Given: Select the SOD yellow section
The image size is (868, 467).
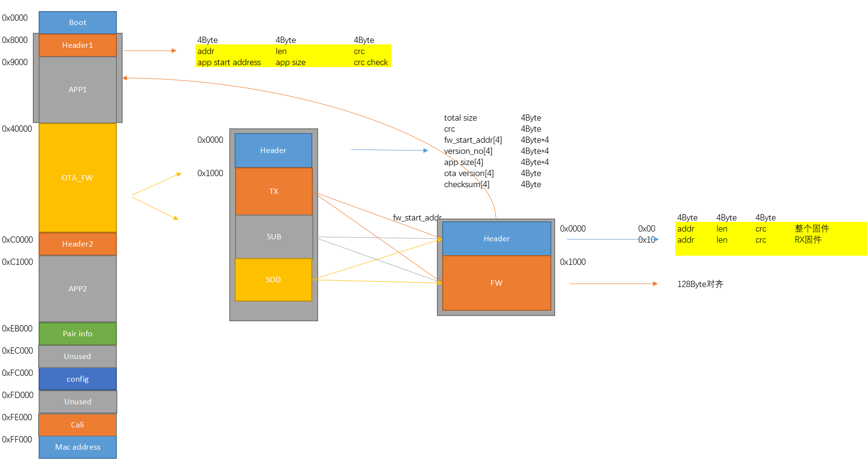Looking at the screenshot, I should tap(273, 279).
